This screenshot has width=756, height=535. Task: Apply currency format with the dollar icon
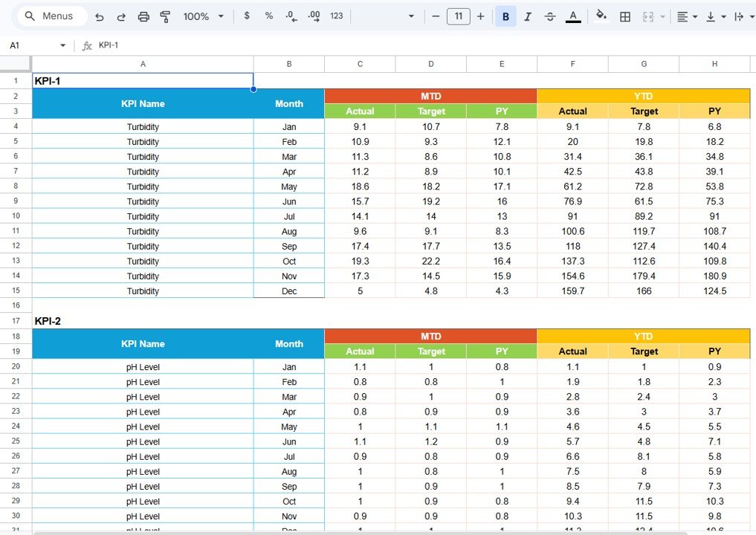247,16
